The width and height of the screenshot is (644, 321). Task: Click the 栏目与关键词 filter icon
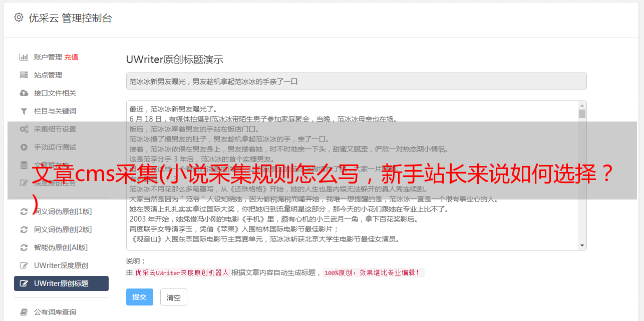tap(24, 111)
